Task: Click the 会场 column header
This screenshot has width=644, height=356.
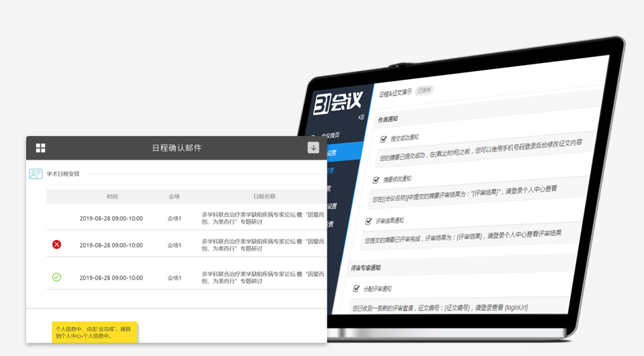Action: tap(174, 196)
